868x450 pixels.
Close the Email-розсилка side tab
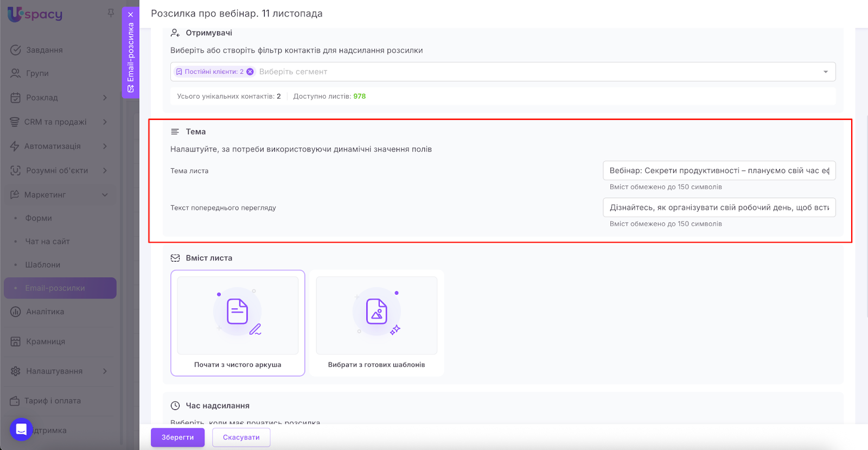point(131,15)
